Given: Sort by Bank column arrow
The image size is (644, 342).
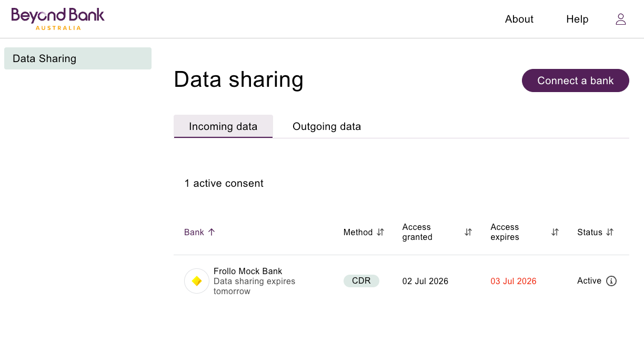Looking at the screenshot, I should click(x=212, y=232).
